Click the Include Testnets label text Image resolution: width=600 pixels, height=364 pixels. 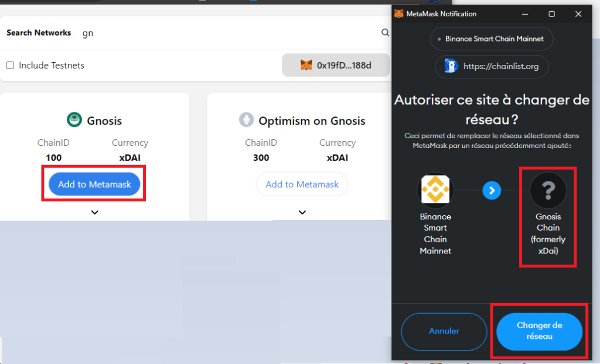point(52,66)
